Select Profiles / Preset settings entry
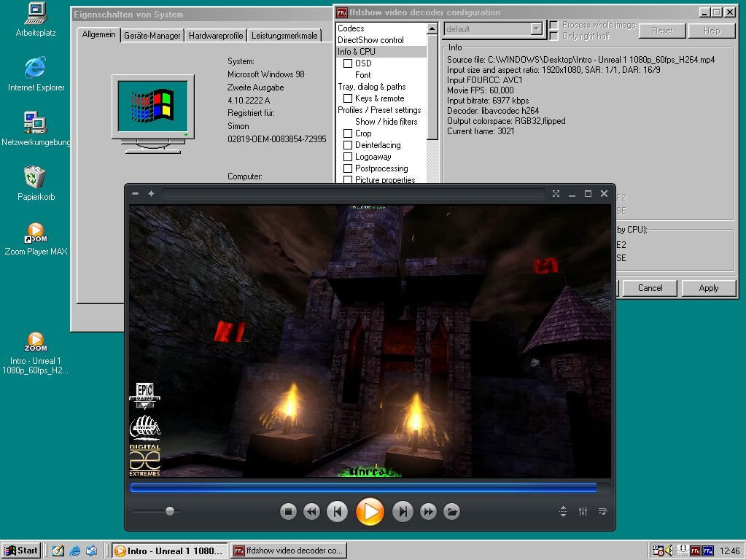This screenshot has height=560, width=746. click(x=379, y=110)
